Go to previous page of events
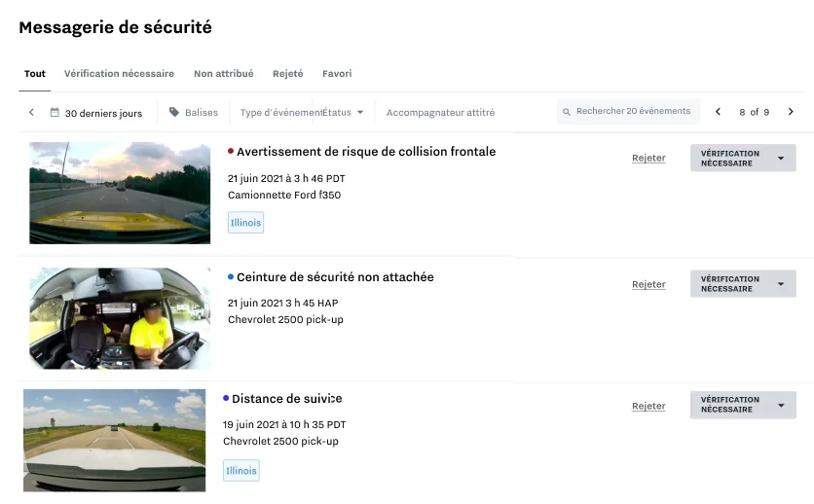Viewport: 814px width, 504px height. pyautogui.click(x=718, y=112)
